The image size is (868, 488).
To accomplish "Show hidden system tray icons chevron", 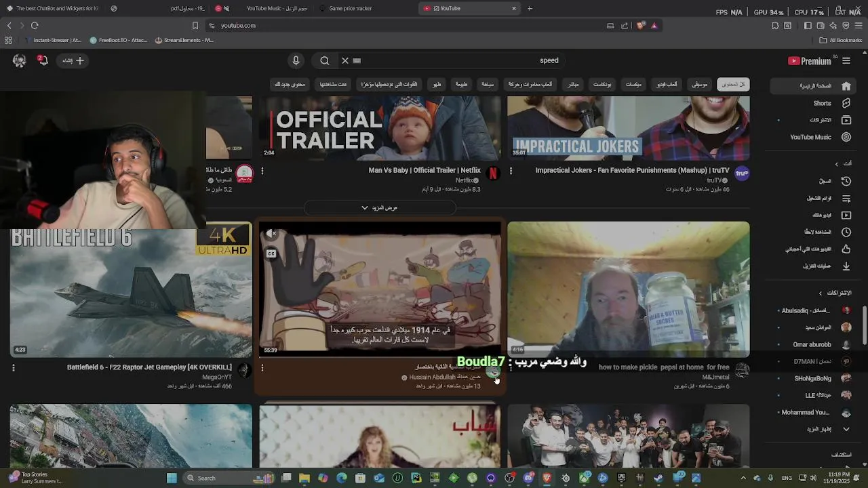I will (x=743, y=478).
